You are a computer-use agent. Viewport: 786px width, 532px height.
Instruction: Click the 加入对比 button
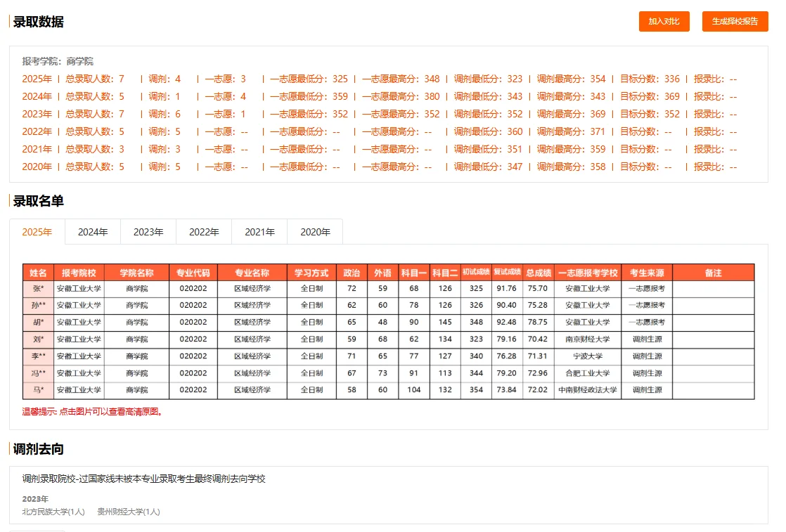tap(664, 21)
